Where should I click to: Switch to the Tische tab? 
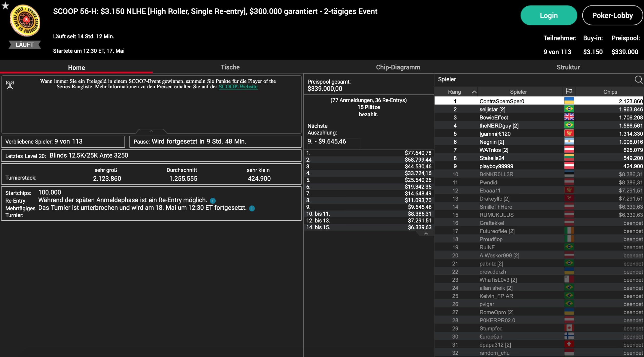click(230, 67)
